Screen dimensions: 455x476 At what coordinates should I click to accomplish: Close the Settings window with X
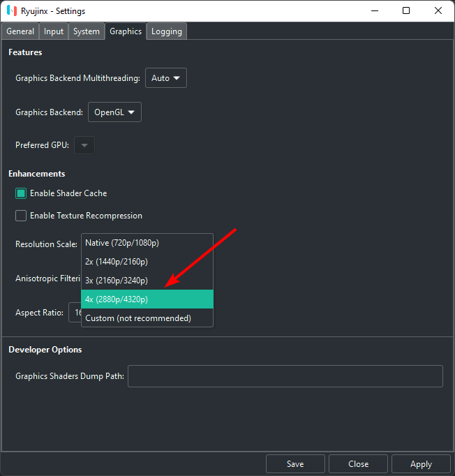[438, 11]
